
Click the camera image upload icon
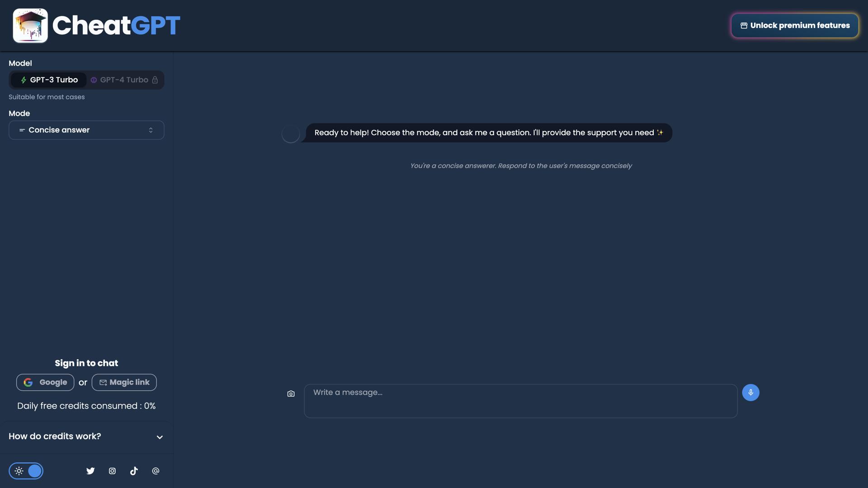tap(291, 394)
